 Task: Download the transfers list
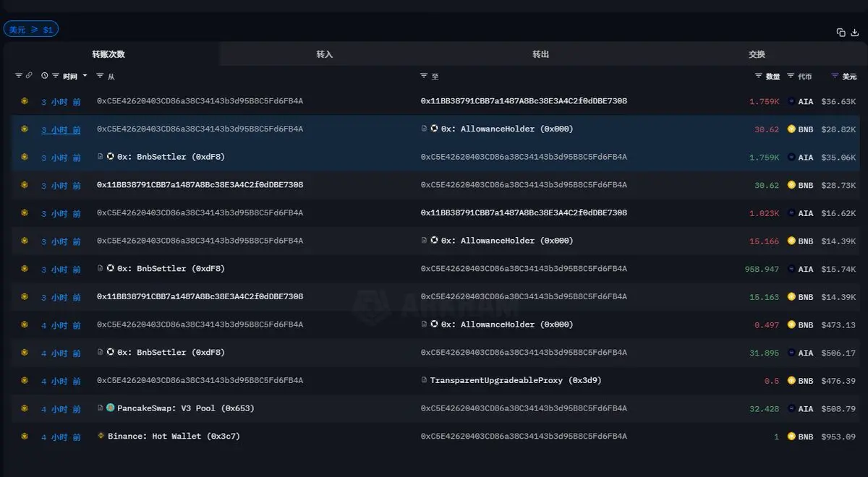tap(854, 32)
